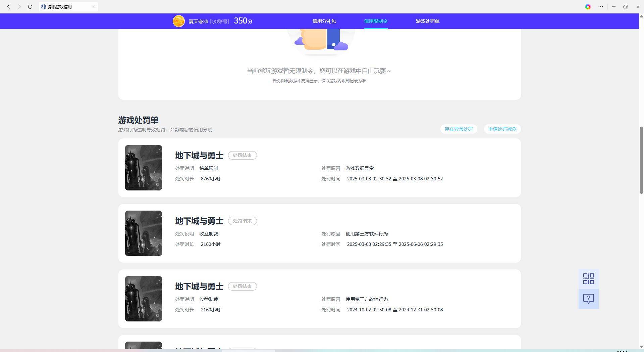This screenshot has width=644, height=352.
Task: Click 申请处罚减免 button
Action: 502,129
